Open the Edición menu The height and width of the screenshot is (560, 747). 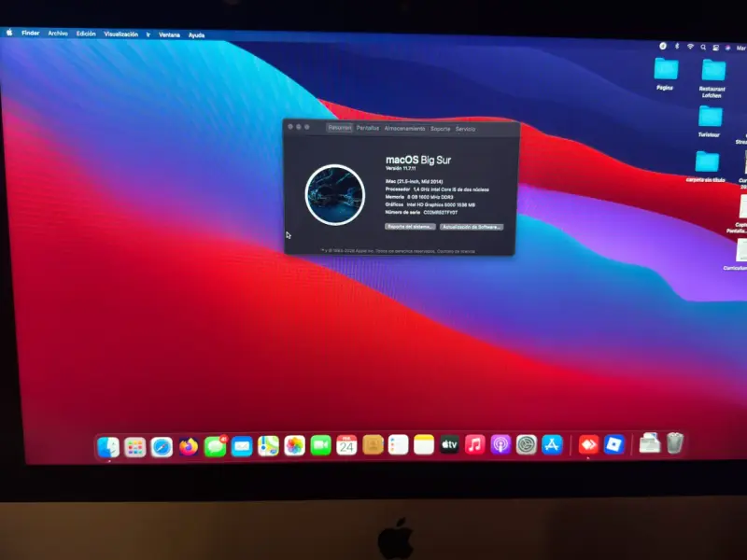click(86, 34)
